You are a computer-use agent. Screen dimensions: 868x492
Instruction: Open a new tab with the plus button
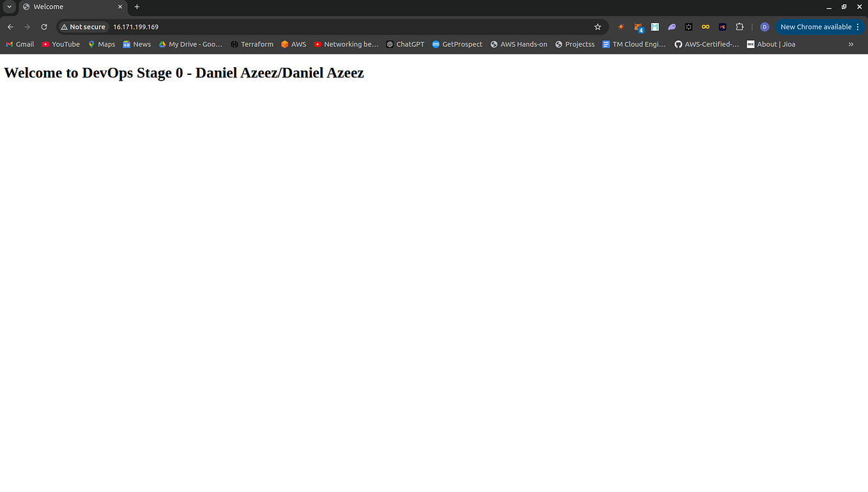point(137,7)
